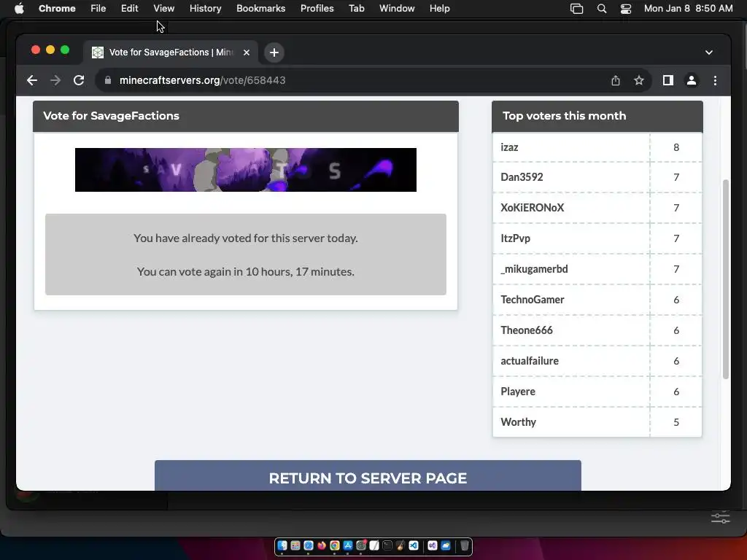Click the browser forward arrow
Viewport: 747px width, 560px height.
click(x=55, y=80)
